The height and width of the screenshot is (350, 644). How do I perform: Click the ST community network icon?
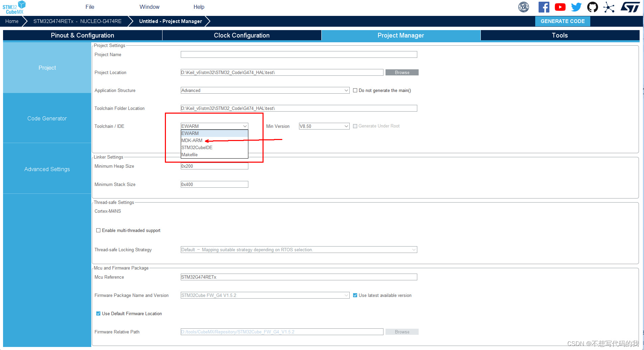[x=609, y=7]
